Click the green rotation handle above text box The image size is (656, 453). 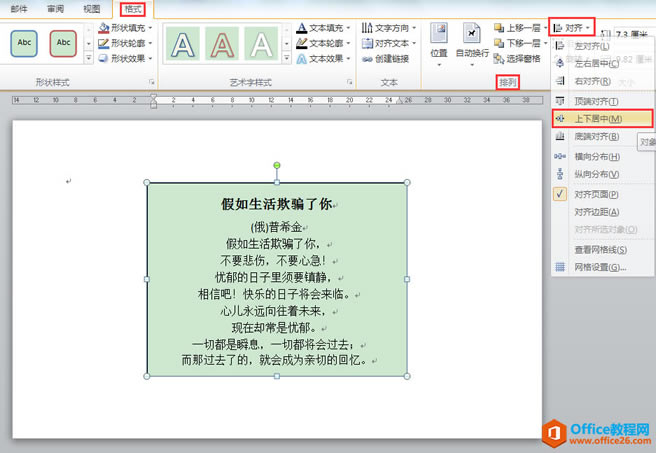pyautogui.click(x=277, y=166)
